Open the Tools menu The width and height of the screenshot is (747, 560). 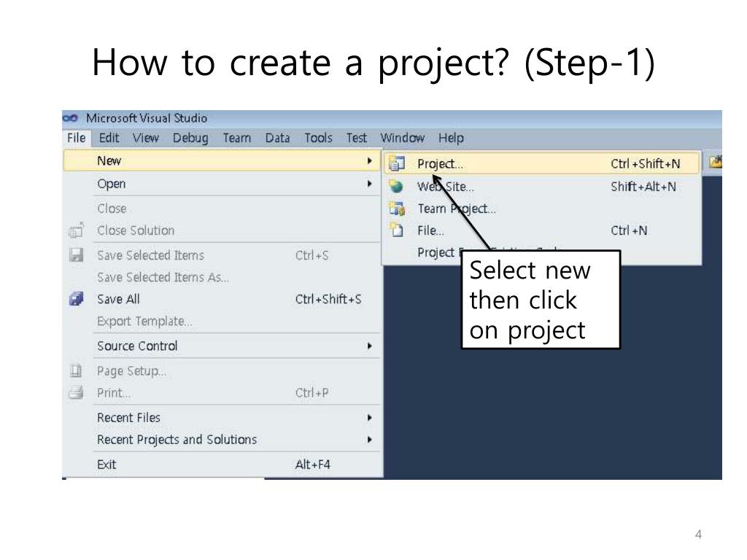pyautogui.click(x=318, y=138)
